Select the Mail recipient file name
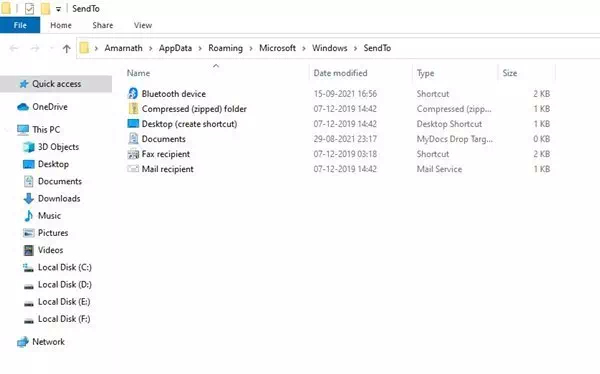The image size is (600, 374). pyautogui.click(x=168, y=169)
